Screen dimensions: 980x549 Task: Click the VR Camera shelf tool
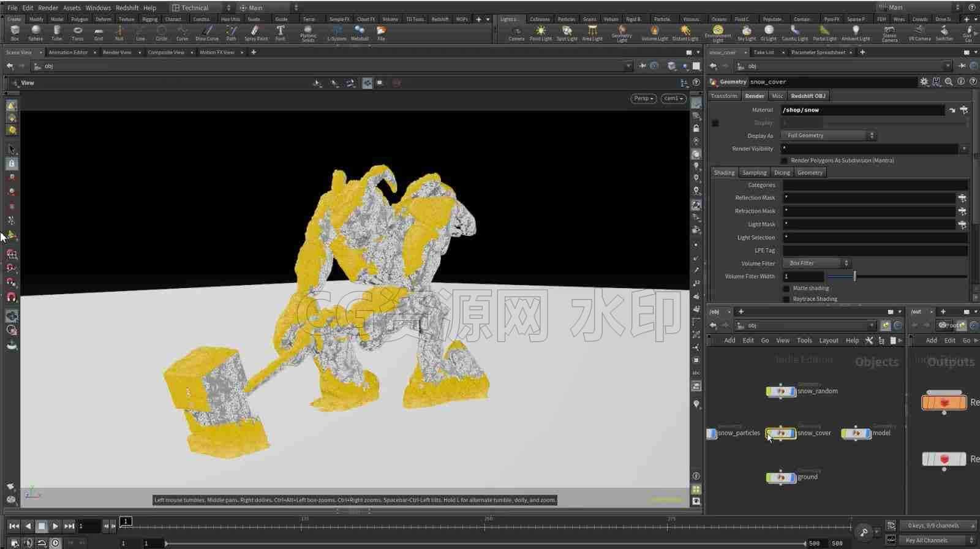pos(919,33)
